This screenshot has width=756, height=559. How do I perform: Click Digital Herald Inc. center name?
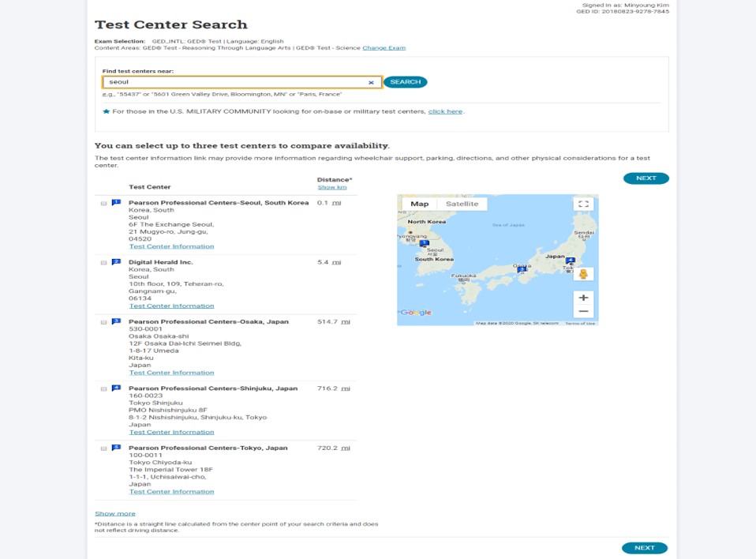[160, 262]
